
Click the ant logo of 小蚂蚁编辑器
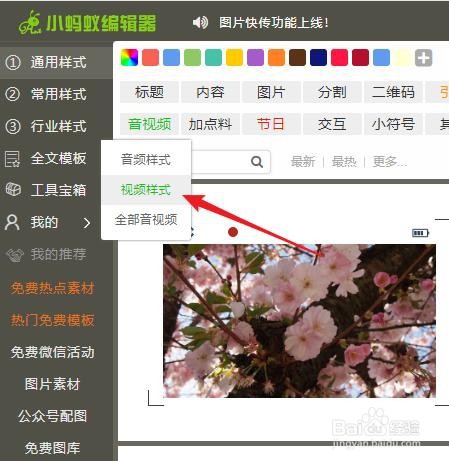coord(30,23)
